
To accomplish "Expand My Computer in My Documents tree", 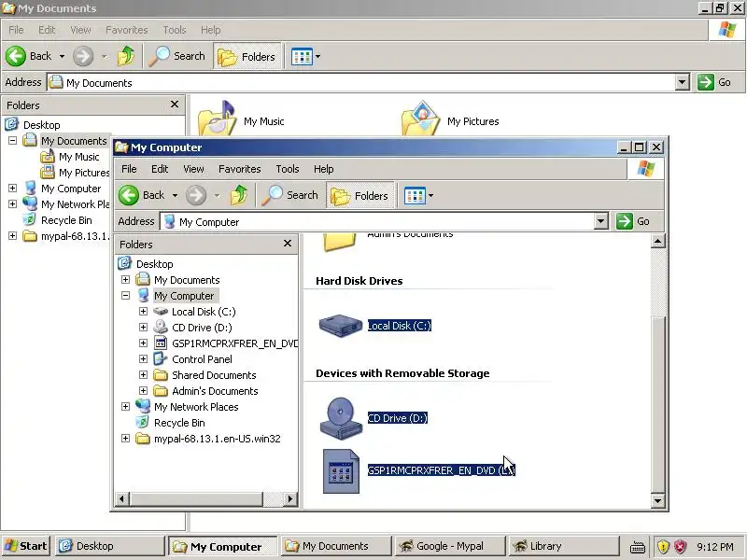I will click(x=12, y=189).
